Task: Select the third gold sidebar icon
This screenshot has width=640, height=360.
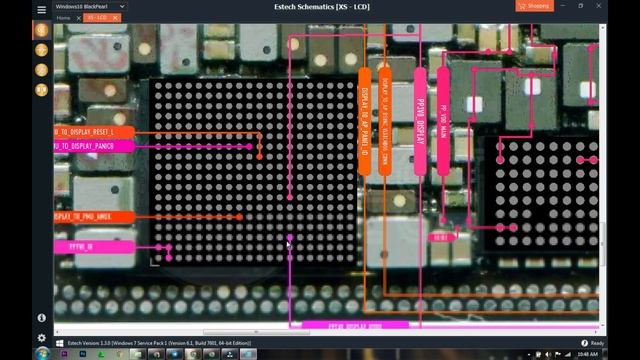Action: [42, 70]
